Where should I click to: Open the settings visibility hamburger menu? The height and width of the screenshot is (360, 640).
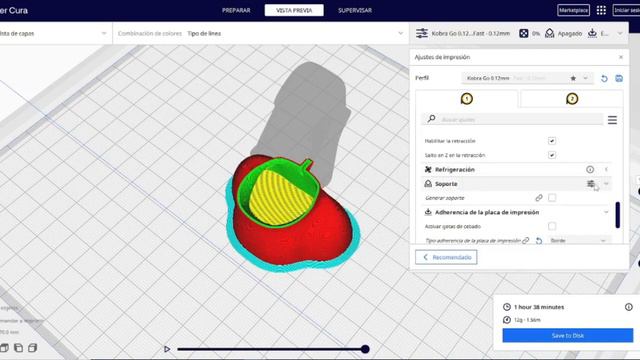tap(612, 120)
